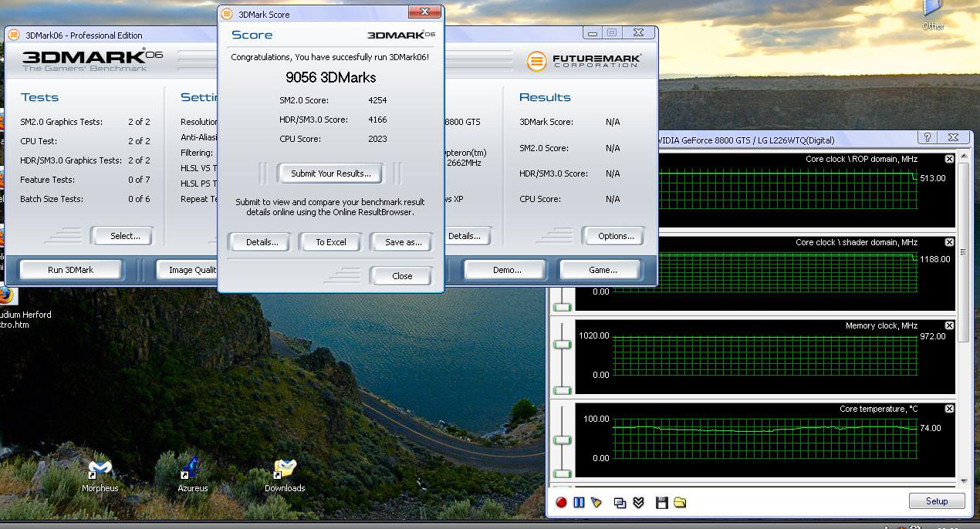The height and width of the screenshot is (529, 980).
Task: Close the Score dialog via Close button
Action: click(402, 276)
